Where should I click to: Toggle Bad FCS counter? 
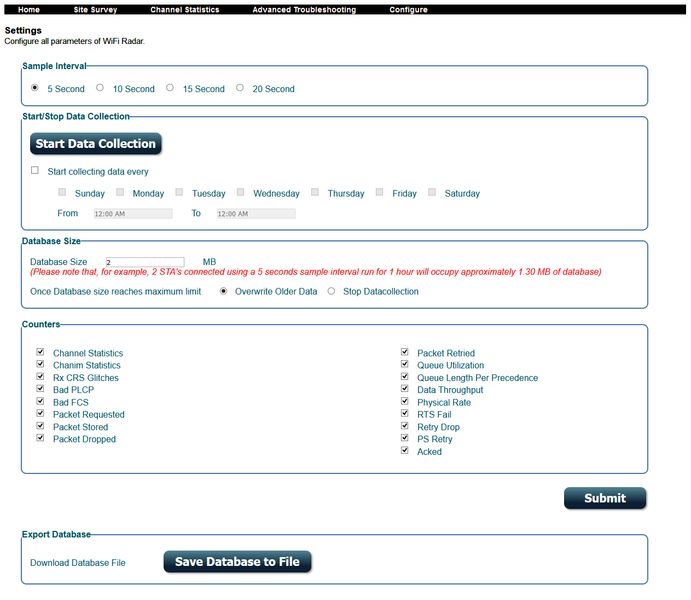40,401
